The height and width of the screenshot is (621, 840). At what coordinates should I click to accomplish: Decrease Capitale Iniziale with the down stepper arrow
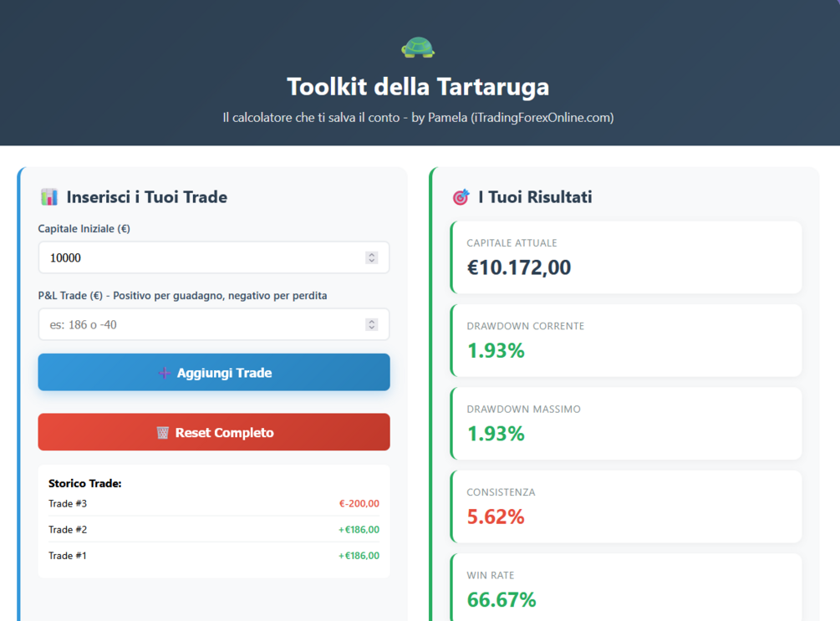372,261
